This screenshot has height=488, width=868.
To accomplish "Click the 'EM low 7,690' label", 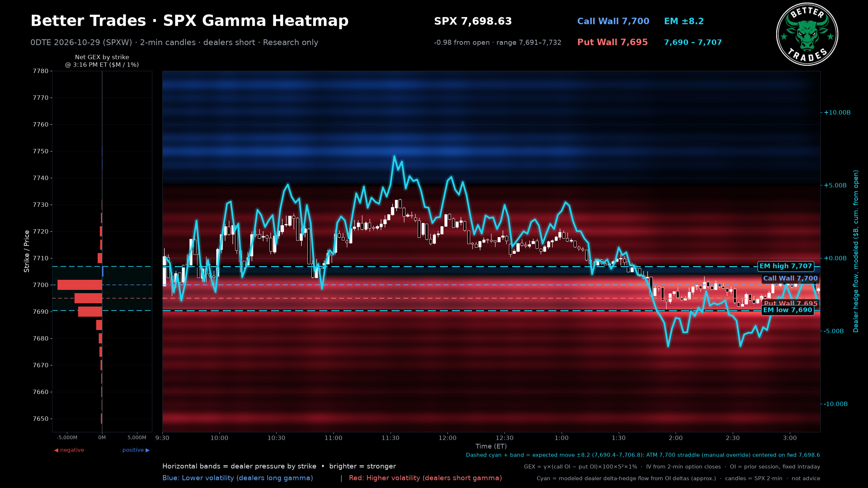I will (787, 310).
